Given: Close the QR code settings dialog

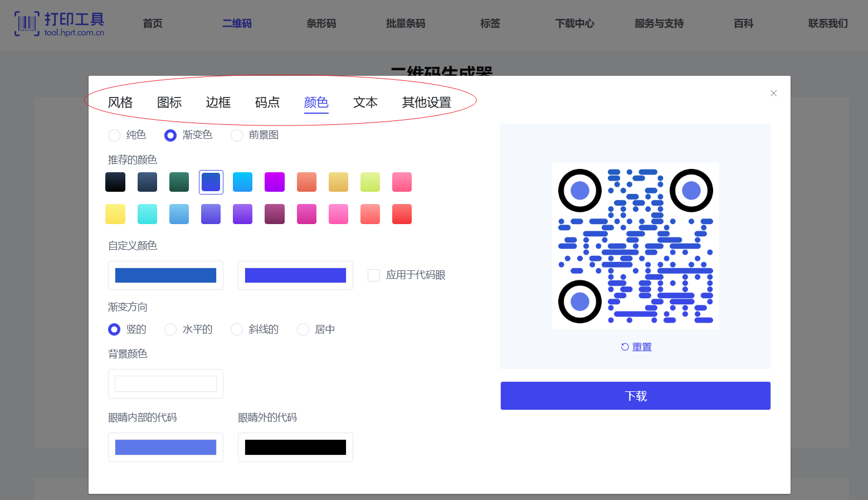Looking at the screenshot, I should [x=773, y=93].
